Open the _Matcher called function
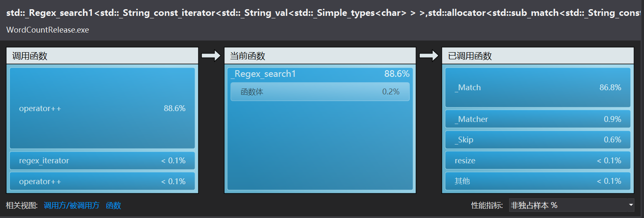 [x=538, y=119]
